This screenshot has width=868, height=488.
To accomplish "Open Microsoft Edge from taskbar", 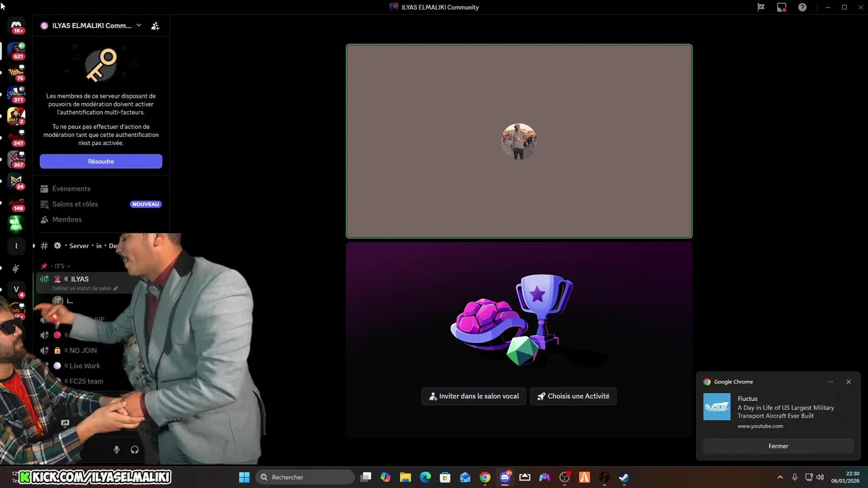I will pos(425,477).
